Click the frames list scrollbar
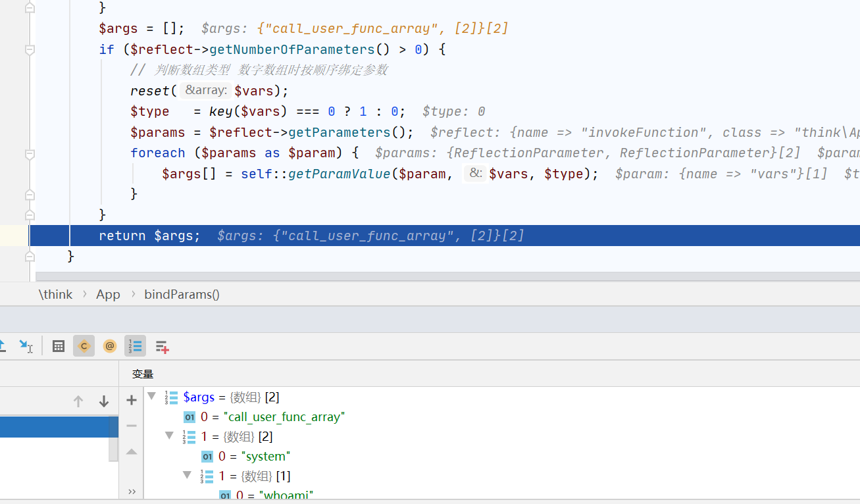 coord(113,439)
